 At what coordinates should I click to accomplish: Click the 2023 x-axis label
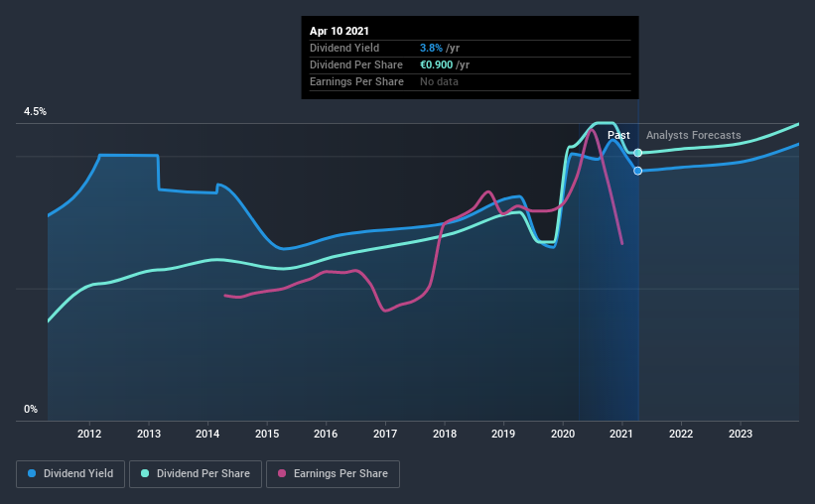(741, 434)
